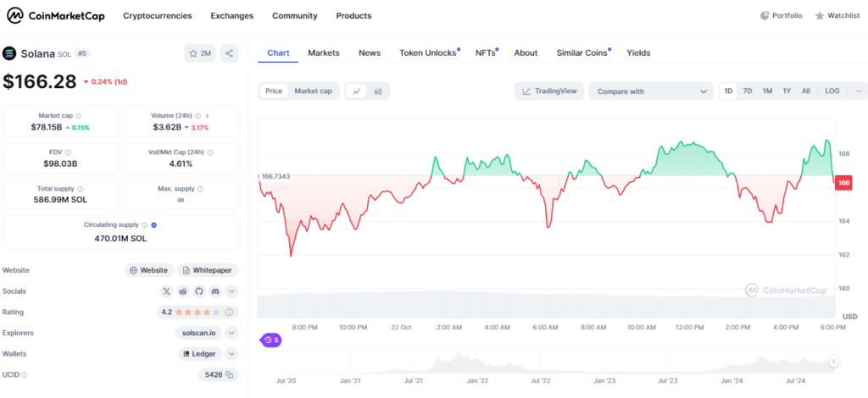Click the #5 rank badge
Image resolution: width=868 pixels, height=398 pixels.
(x=82, y=53)
